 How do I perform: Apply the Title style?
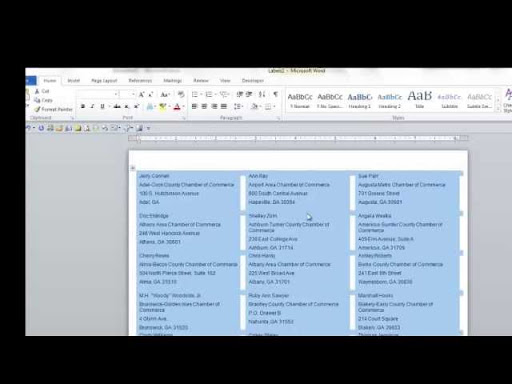tap(420, 100)
